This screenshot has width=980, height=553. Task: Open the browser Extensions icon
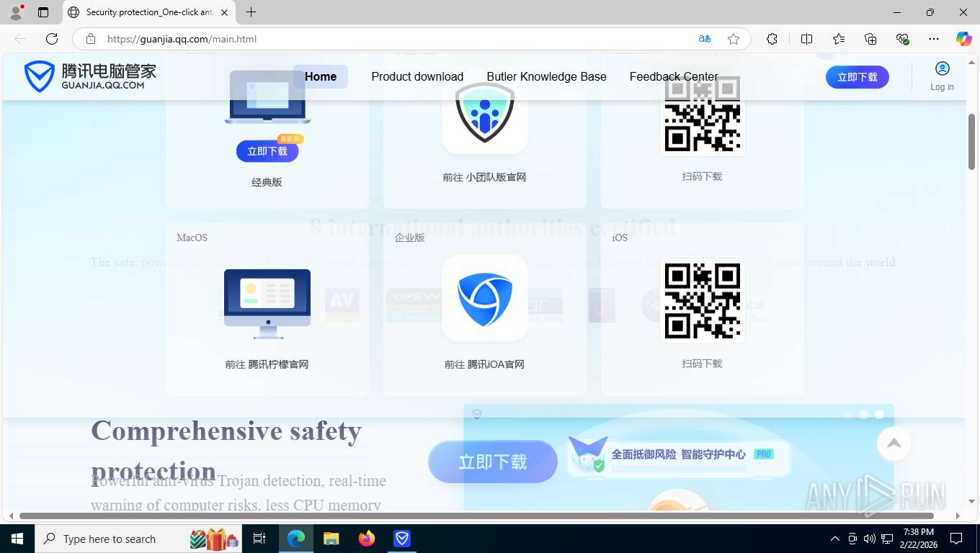pyautogui.click(x=772, y=39)
